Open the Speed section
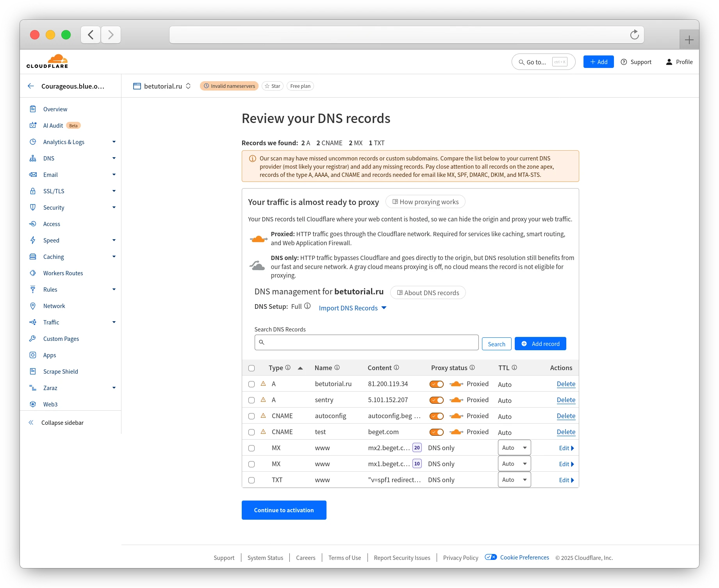This screenshot has height=588, width=719. (x=51, y=240)
